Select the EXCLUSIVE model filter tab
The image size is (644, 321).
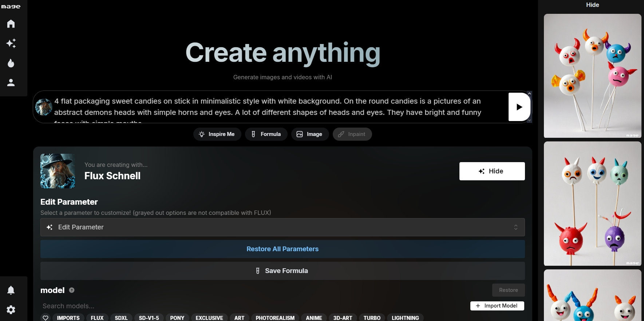coord(209,318)
